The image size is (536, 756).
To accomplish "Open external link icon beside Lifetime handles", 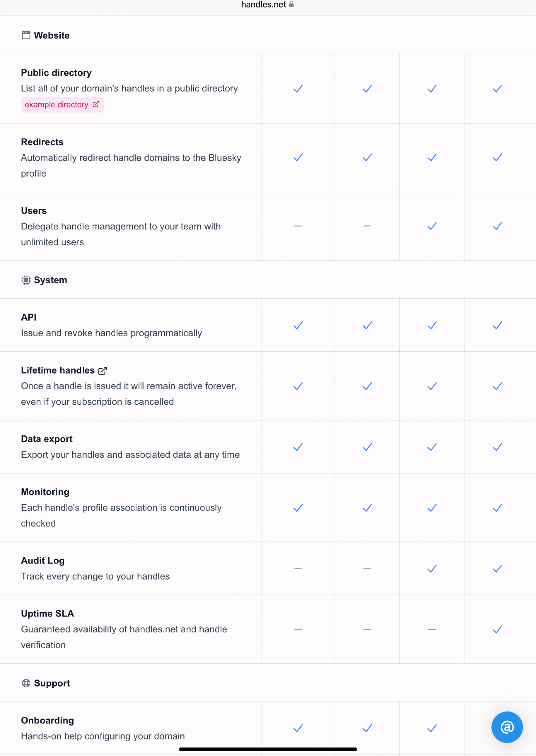I will [x=102, y=371].
